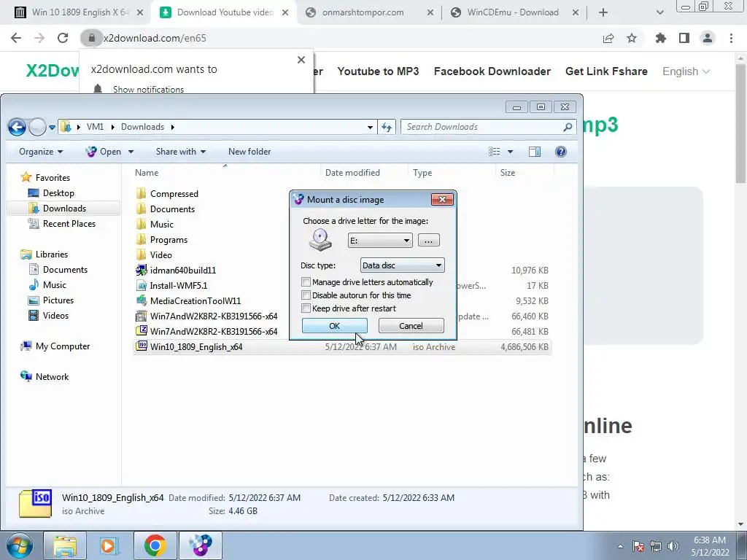Image resolution: width=747 pixels, height=560 pixels.
Task: Open the address bar history dropdown arrow
Action: click(370, 127)
